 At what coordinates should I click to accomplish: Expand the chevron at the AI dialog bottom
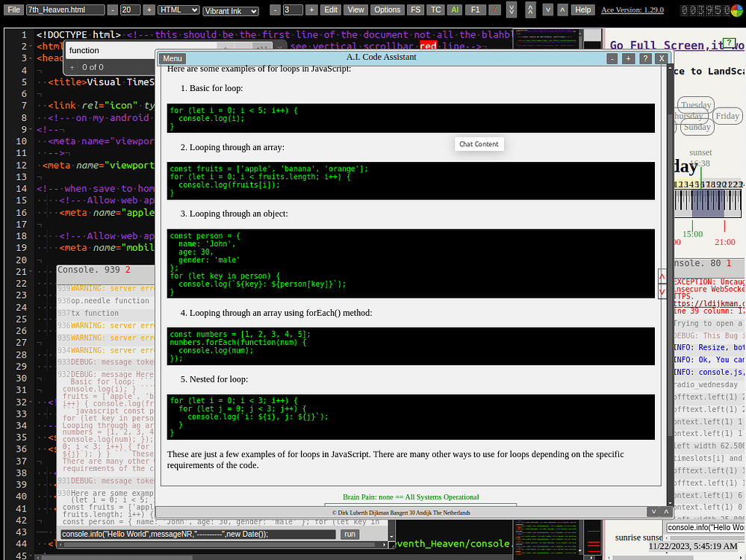[x=653, y=511]
